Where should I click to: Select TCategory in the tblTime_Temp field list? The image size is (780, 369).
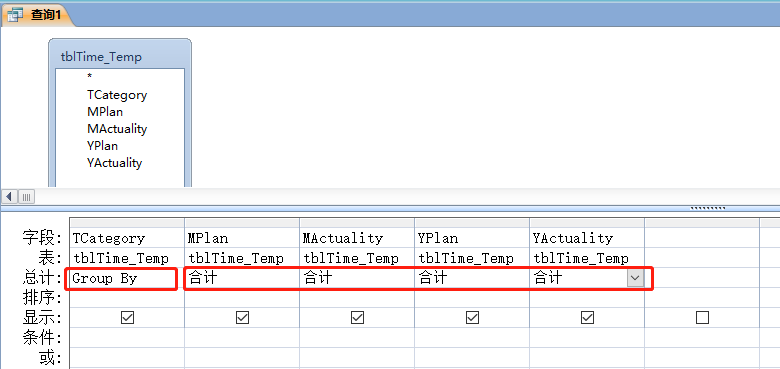point(117,95)
